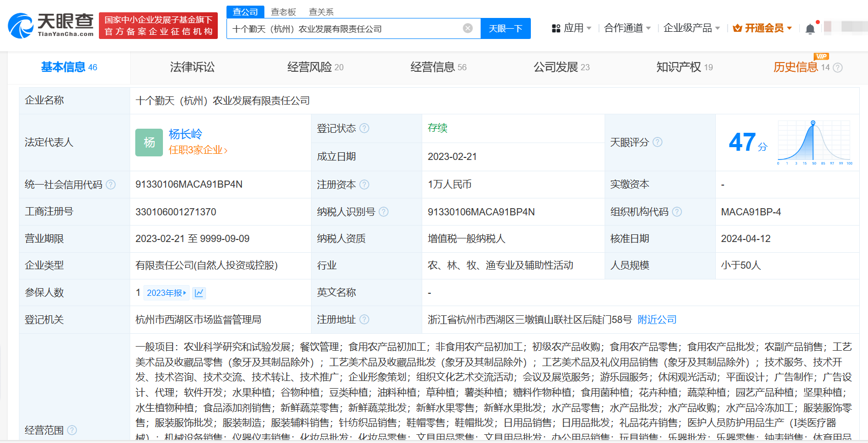
Task: Open the 附近公司 link
Action: click(657, 319)
